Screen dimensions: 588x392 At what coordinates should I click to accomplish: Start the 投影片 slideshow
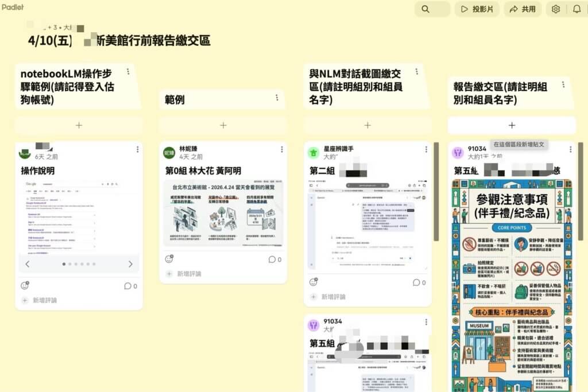(477, 9)
